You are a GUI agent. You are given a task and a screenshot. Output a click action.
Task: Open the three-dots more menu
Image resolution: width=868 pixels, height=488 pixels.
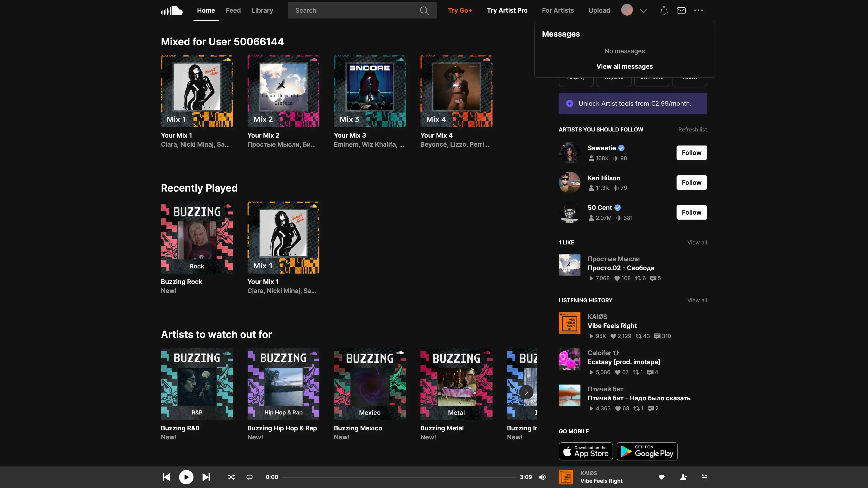pyautogui.click(x=698, y=10)
